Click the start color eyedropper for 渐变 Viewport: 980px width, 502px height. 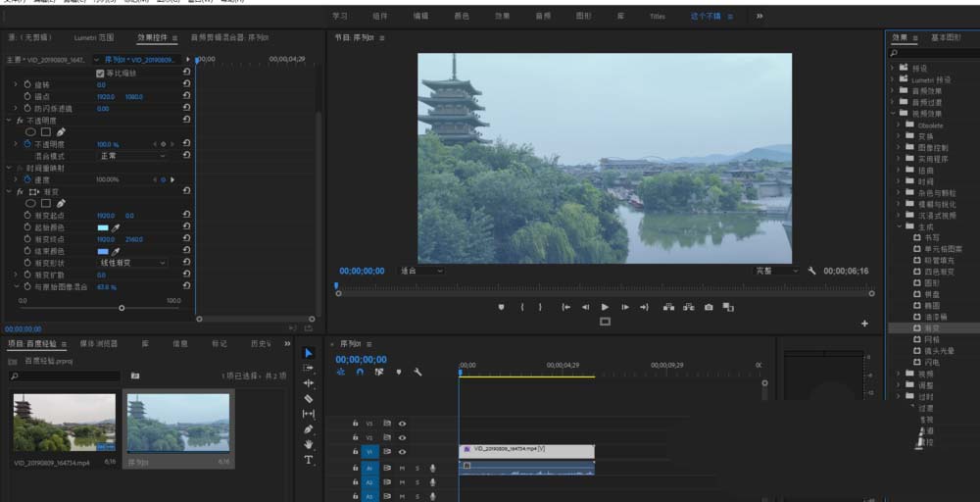point(116,226)
